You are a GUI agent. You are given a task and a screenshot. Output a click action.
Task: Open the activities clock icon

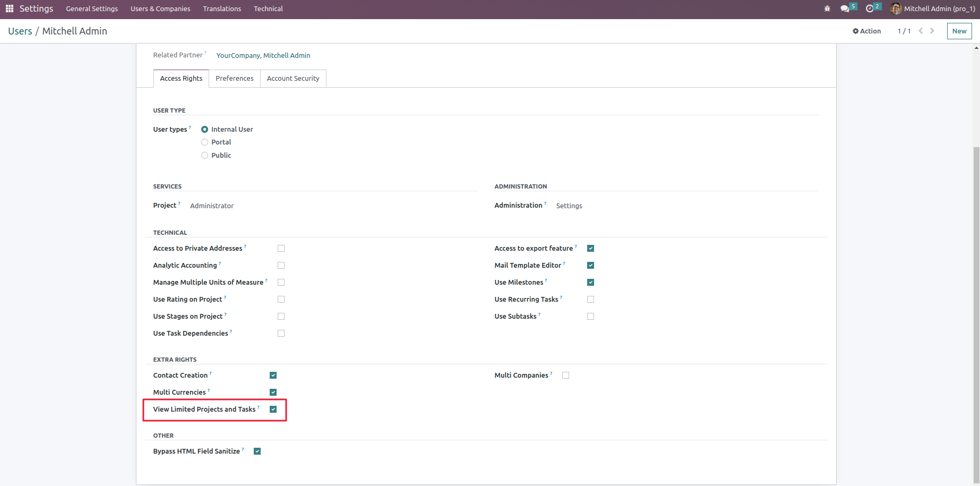[x=870, y=8]
